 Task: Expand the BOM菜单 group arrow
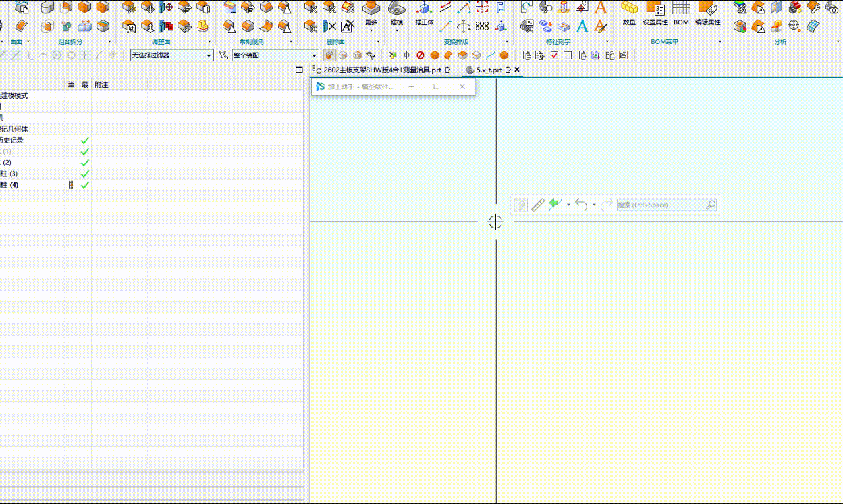[719, 42]
